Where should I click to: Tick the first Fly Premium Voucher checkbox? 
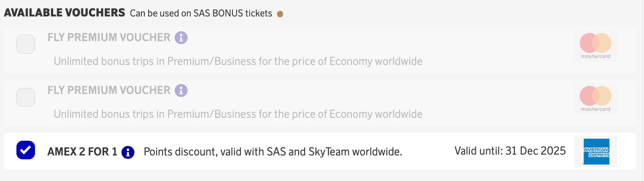pos(26,45)
